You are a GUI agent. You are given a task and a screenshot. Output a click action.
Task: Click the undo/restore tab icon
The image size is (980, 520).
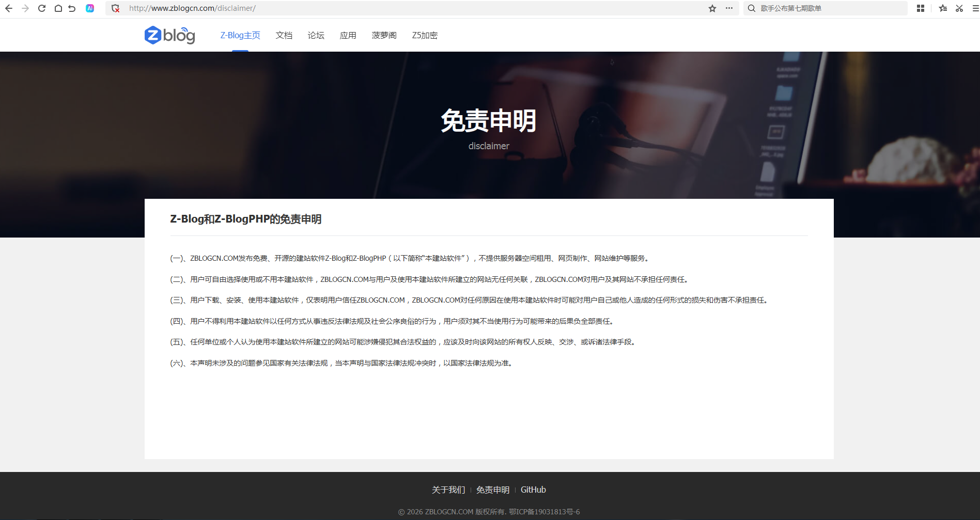(x=72, y=8)
